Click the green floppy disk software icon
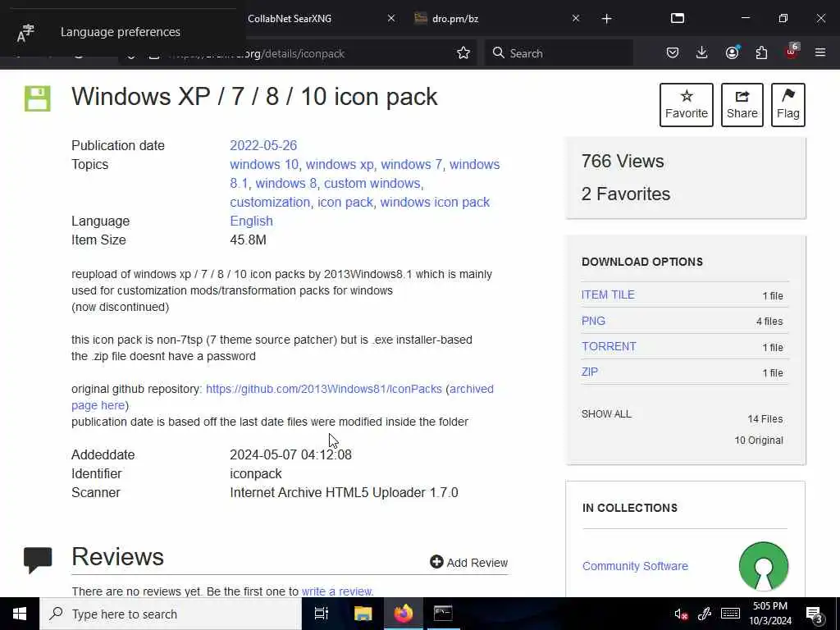The width and height of the screenshot is (840, 630). (38, 98)
